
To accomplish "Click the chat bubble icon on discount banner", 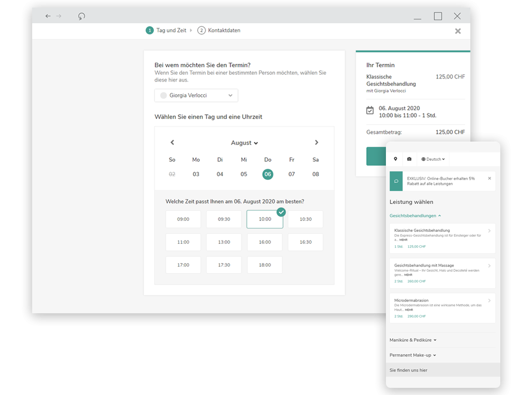I will point(396,181).
